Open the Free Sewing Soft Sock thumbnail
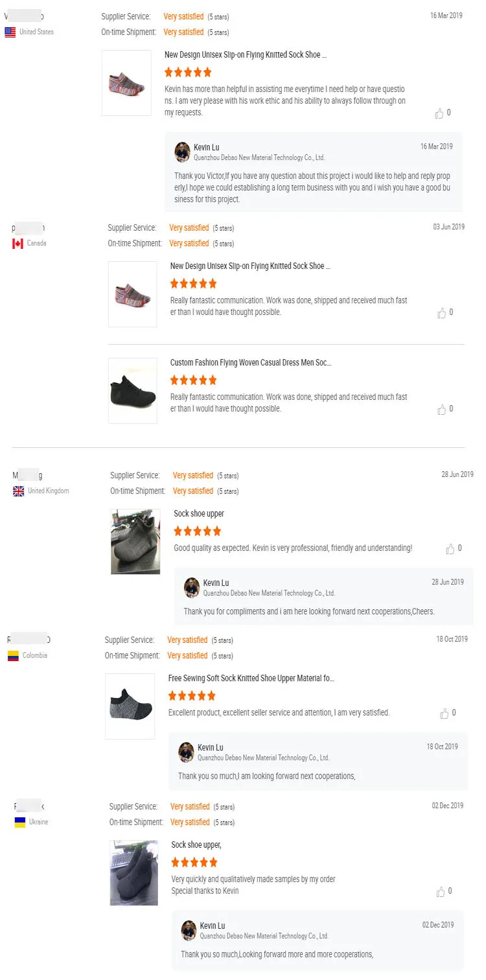 (x=130, y=706)
